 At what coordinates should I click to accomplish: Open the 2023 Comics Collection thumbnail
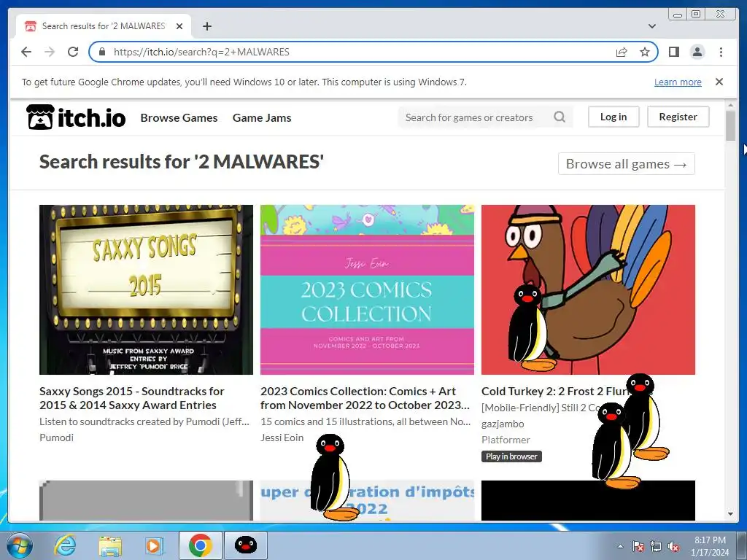coord(368,289)
